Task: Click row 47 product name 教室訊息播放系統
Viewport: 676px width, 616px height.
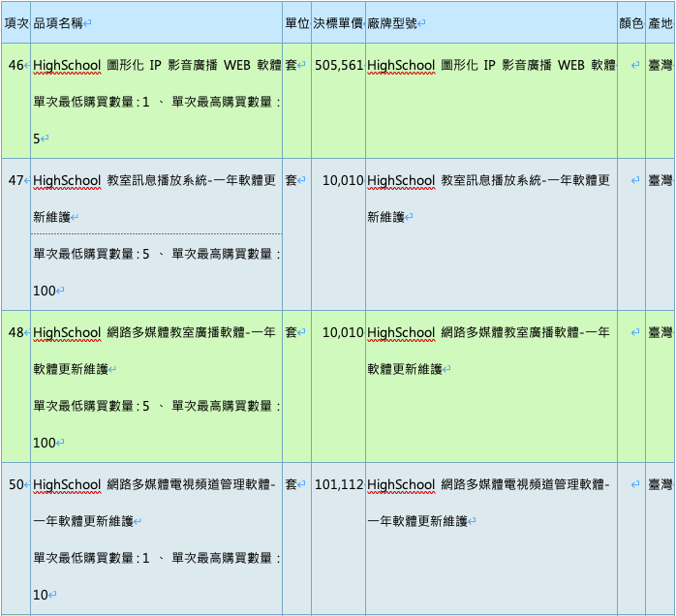Action: (x=157, y=180)
